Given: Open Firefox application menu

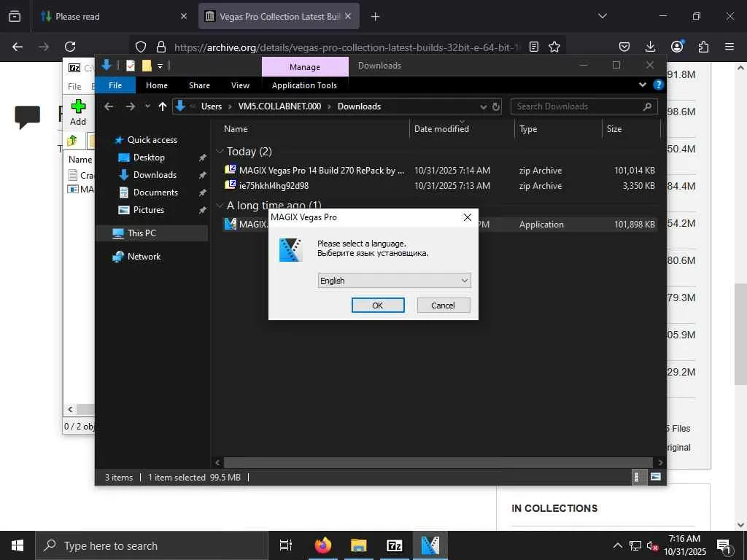Looking at the screenshot, I should [x=729, y=47].
